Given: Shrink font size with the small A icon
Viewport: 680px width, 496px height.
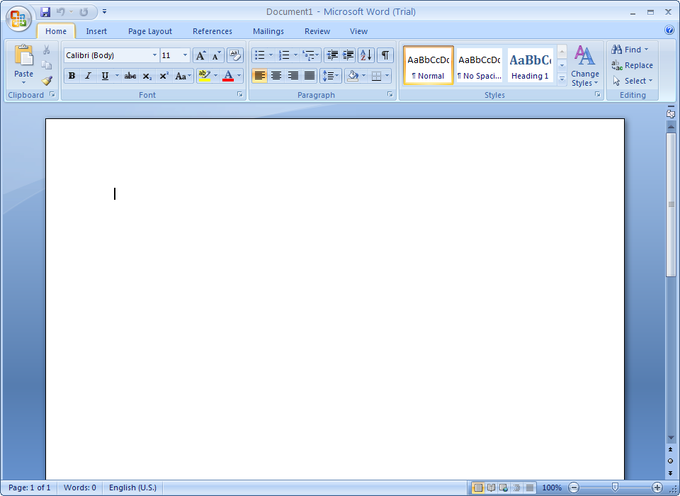Looking at the screenshot, I should [216, 55].
